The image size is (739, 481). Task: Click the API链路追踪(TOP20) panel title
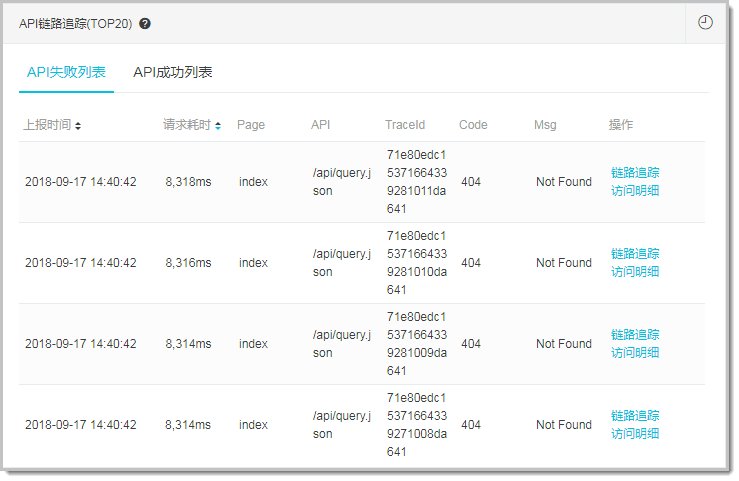pyautogui.click(x=75, y=24)
